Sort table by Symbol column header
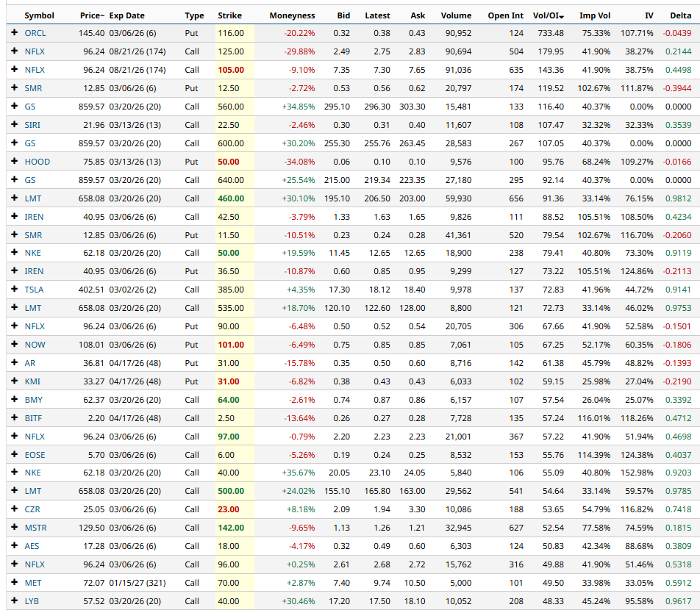The width and height of the screenshot is (700, 610). click(x=39, y=15)
